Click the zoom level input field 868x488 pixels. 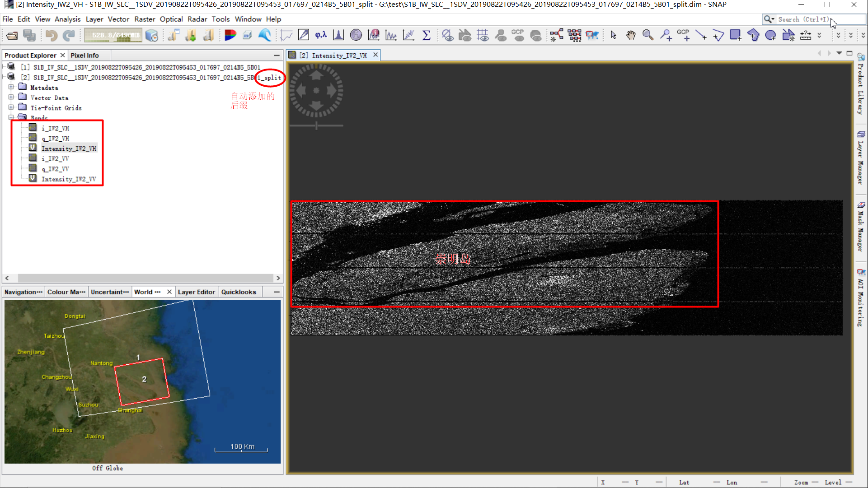pyautogui.click(x=817, y=482)
